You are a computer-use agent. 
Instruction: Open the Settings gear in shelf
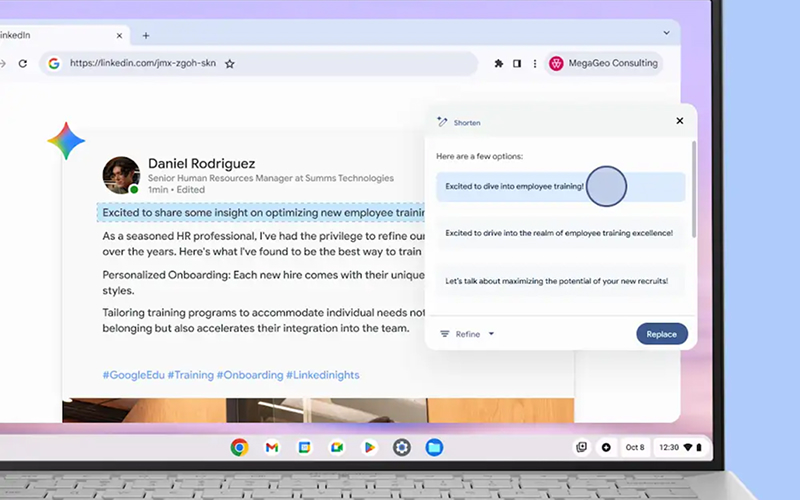(x=402, y=447)
